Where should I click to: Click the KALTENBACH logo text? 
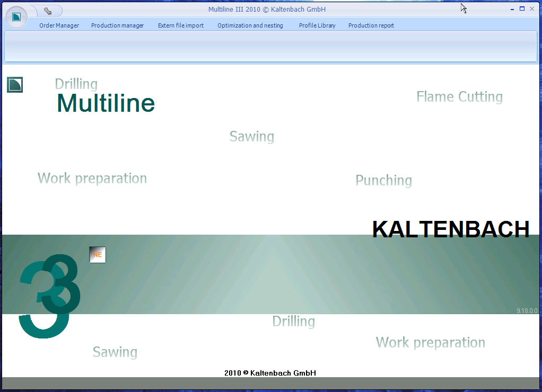(451, 229)
